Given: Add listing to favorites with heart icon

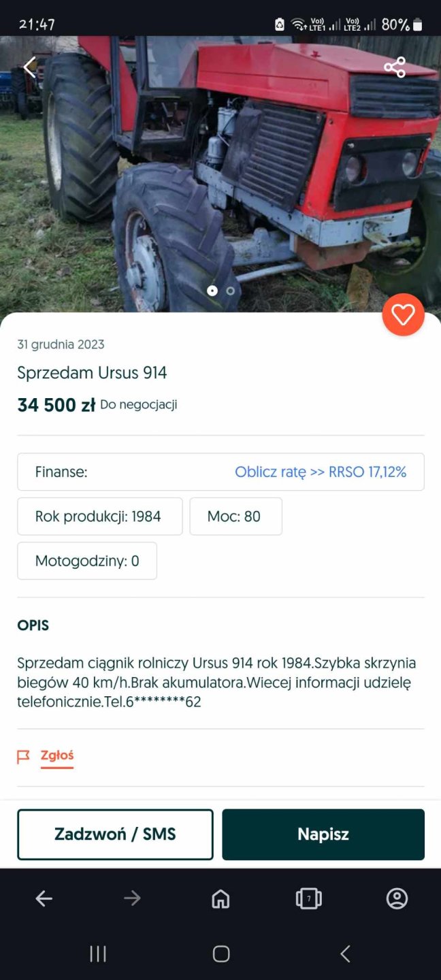Looking at the screenshot, I should click(403, 315).
